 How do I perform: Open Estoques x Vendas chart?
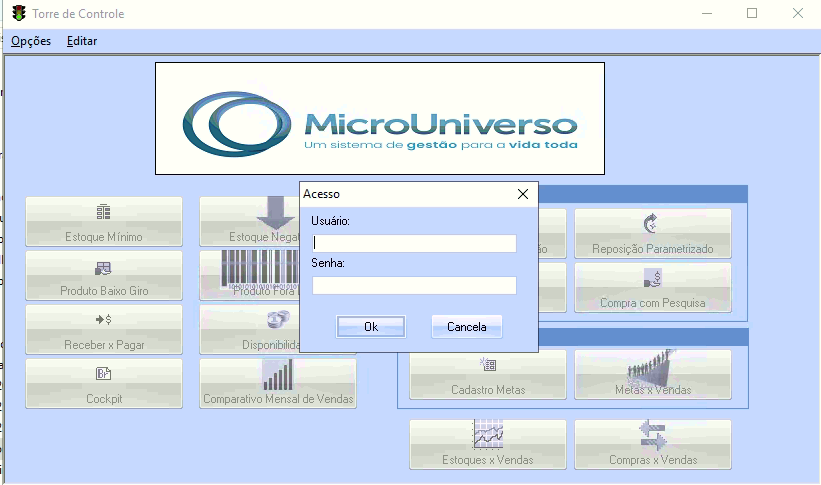[x=487, y=444]
